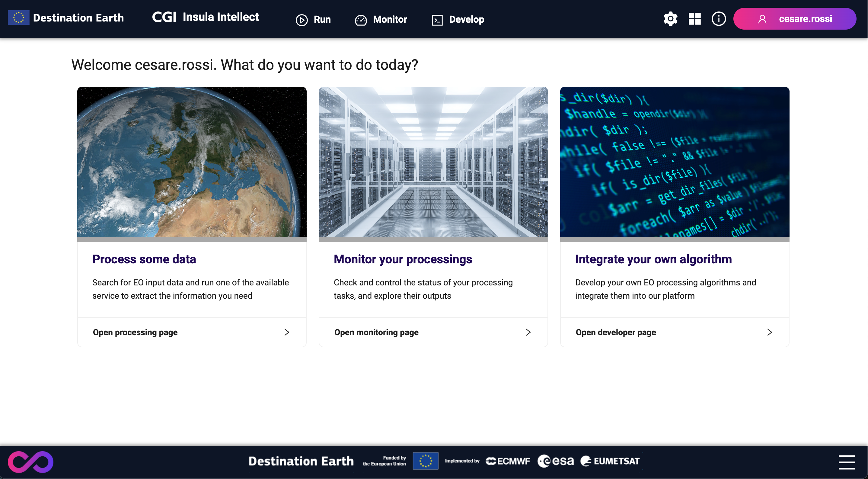Click chevron next to Open monitoring page
The width and height of the screenshot is (868, 479).
[x=528, y=332]
